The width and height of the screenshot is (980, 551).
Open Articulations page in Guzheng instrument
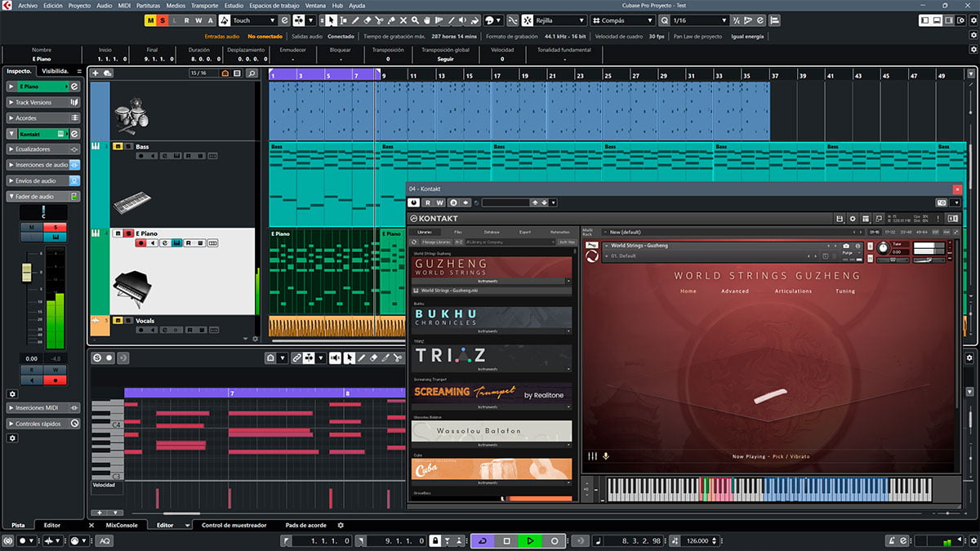(x=793, y=291)
